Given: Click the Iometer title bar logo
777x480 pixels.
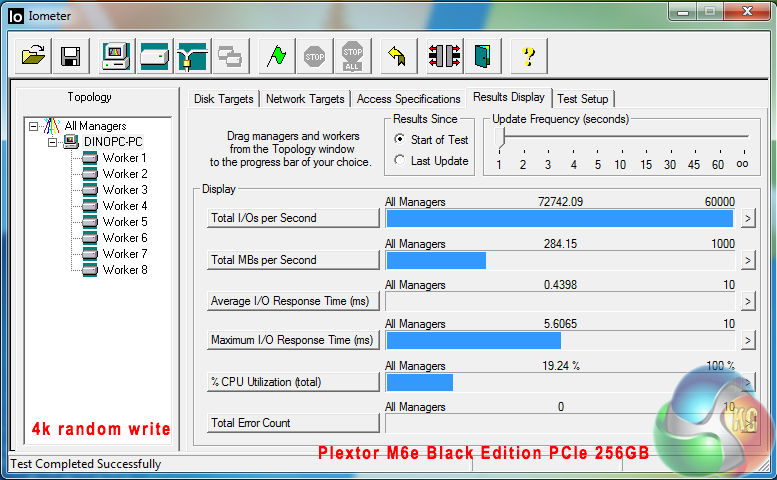Looking at the screenshot, I should 15,16.
